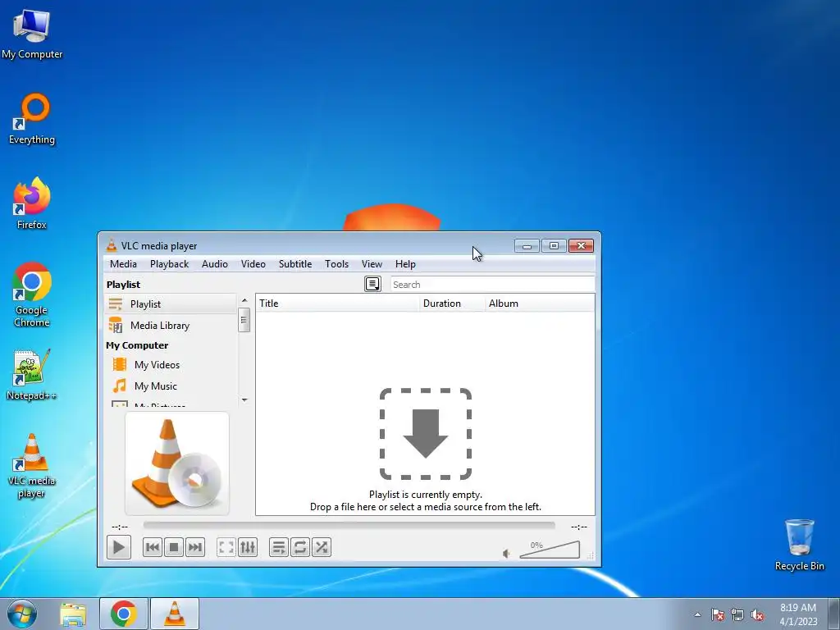Open the Help menu in VLC
The image size is (840, 630).
pyautogui.click(x=405, y=264)
